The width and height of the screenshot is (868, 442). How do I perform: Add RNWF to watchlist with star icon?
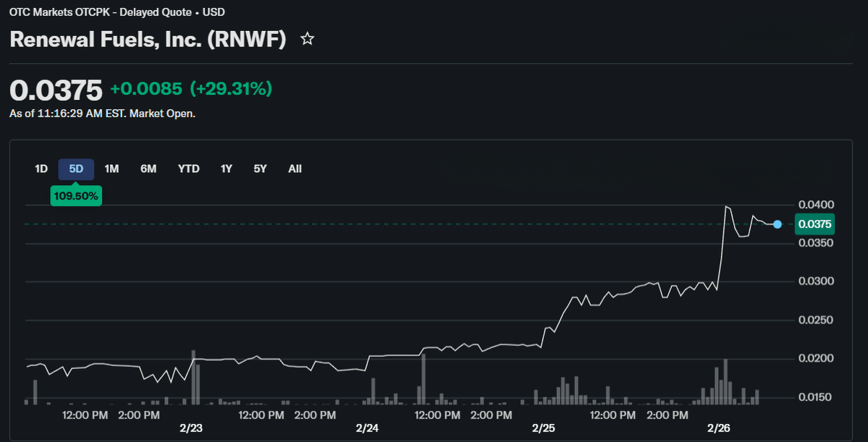307,39
